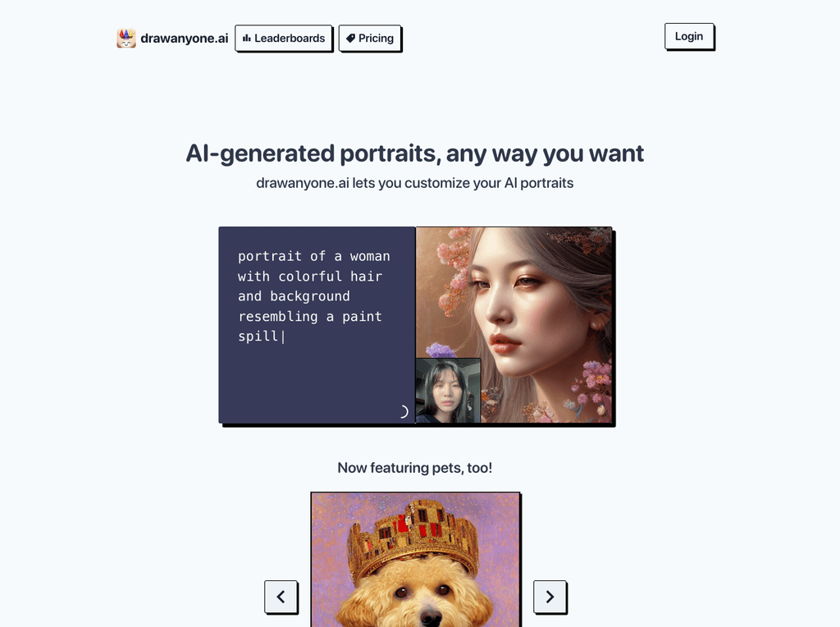Click the drawanyone.ai brand name
This screenshot has height=627, width=840.
pyautogui.click(x=185, y=38)
